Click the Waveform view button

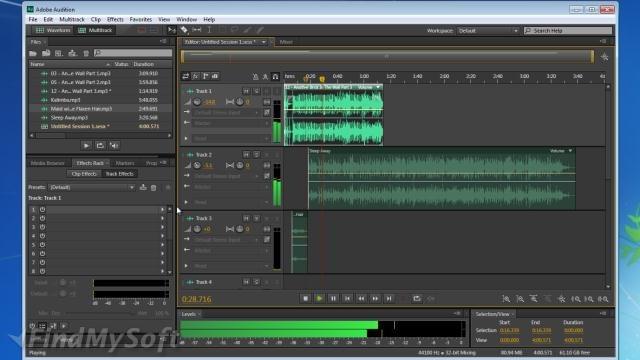tap(53, 30)
